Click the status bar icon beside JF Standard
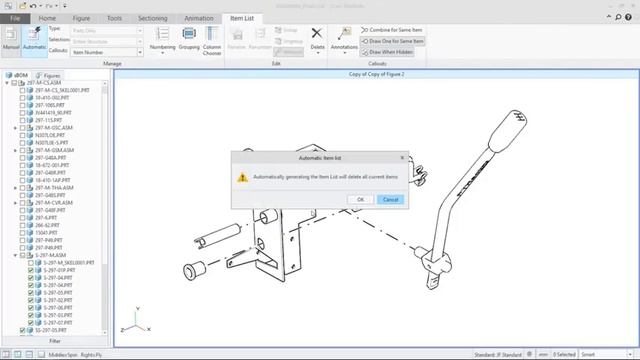 point(529,354)
